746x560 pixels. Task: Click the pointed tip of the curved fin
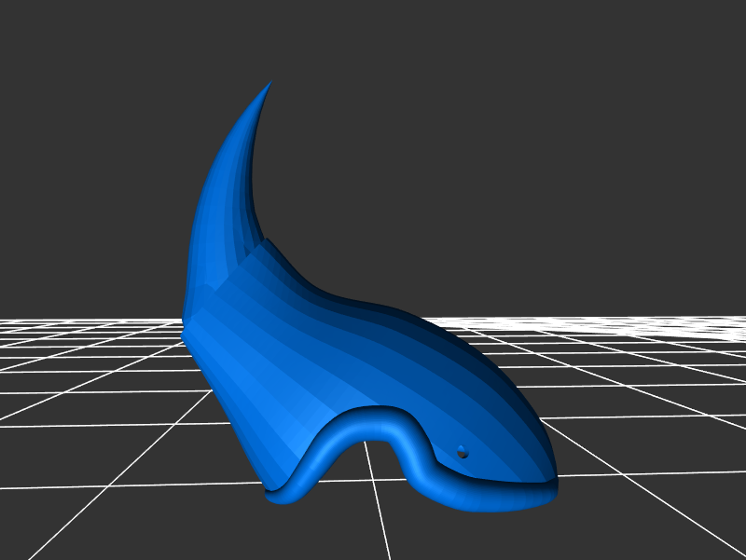[x=271, y=84]
